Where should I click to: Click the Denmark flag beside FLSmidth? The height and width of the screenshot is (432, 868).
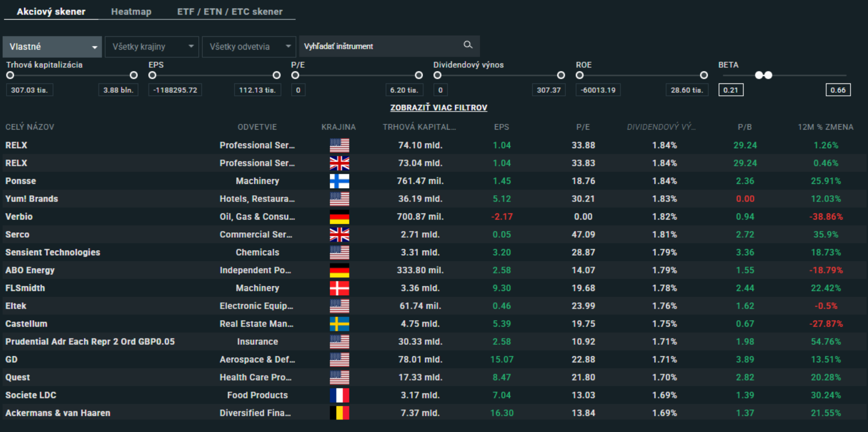pyautogui.click(x=339, y=288)
